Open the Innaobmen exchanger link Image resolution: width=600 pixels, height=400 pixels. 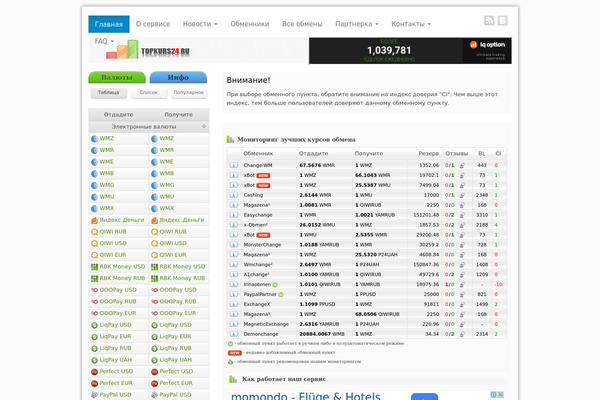click(257, 284)
